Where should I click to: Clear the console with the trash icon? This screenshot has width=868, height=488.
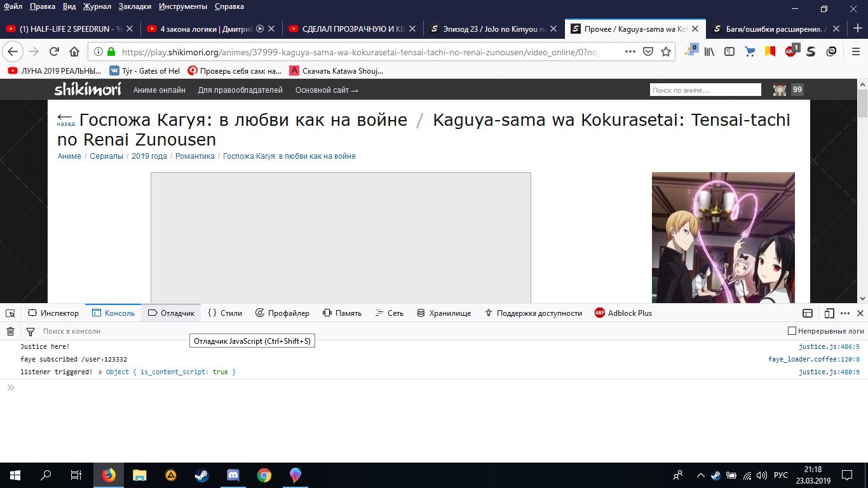tap(10, 331)
